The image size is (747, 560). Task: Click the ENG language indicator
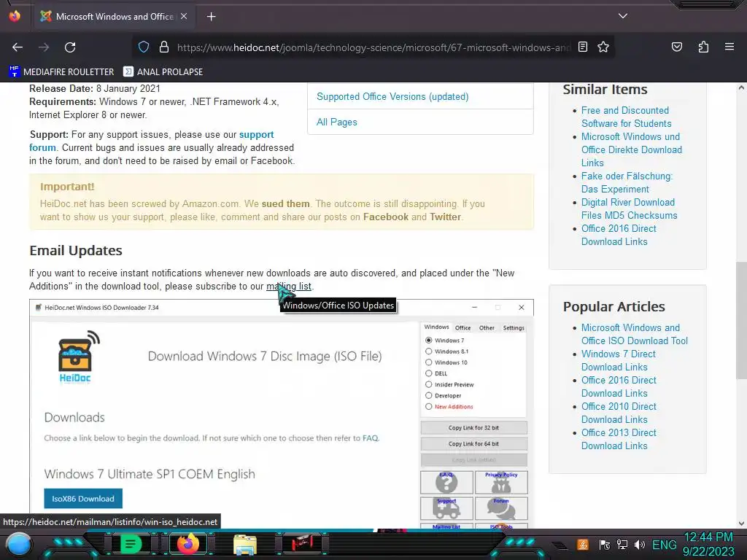[664, 545]
